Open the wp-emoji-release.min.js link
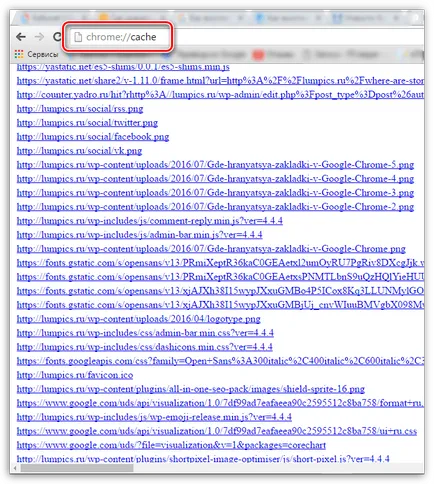Screen dimensions: 434x484 coord(154,417)
